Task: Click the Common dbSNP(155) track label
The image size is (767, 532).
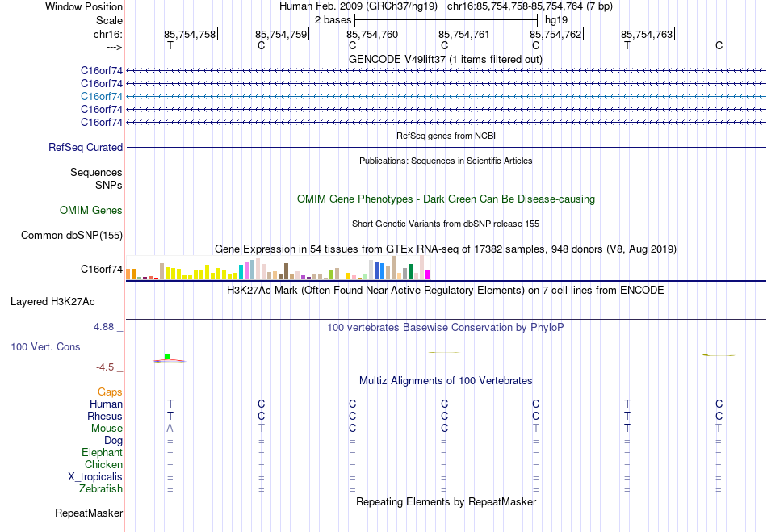Action: [72, 235]
